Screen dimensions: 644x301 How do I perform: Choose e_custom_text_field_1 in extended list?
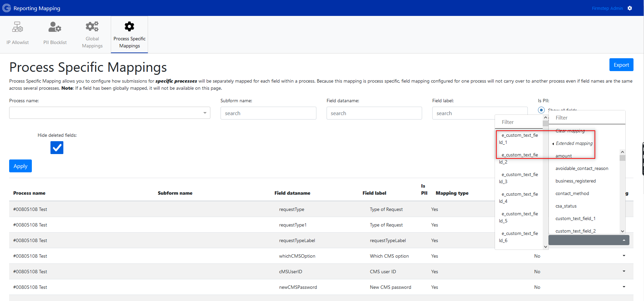pos(519,139)
